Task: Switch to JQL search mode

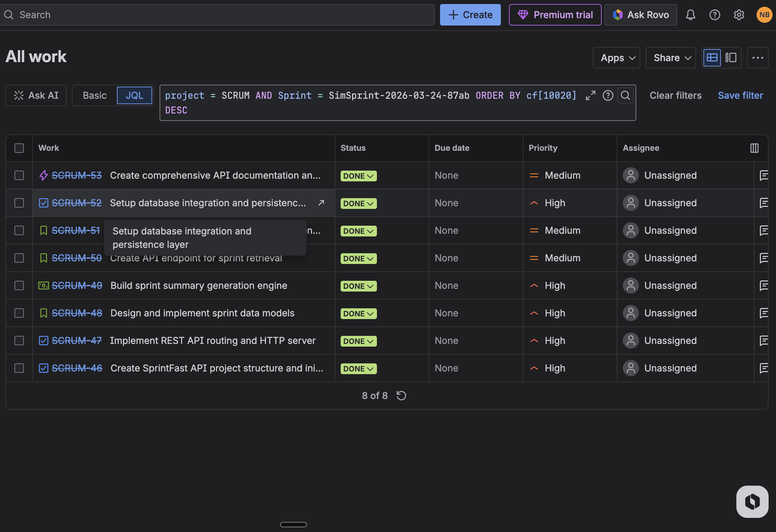Action: (134, 95)
